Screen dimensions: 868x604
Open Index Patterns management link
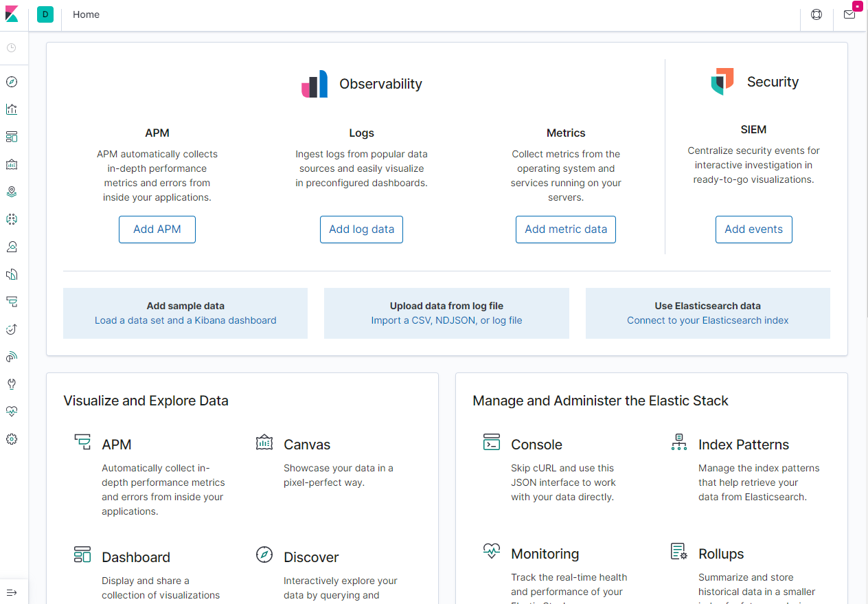(744, 445)
